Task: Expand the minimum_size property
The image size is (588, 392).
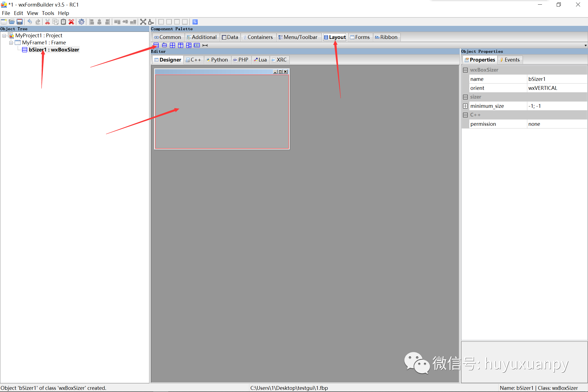Action: click(465, 106)
